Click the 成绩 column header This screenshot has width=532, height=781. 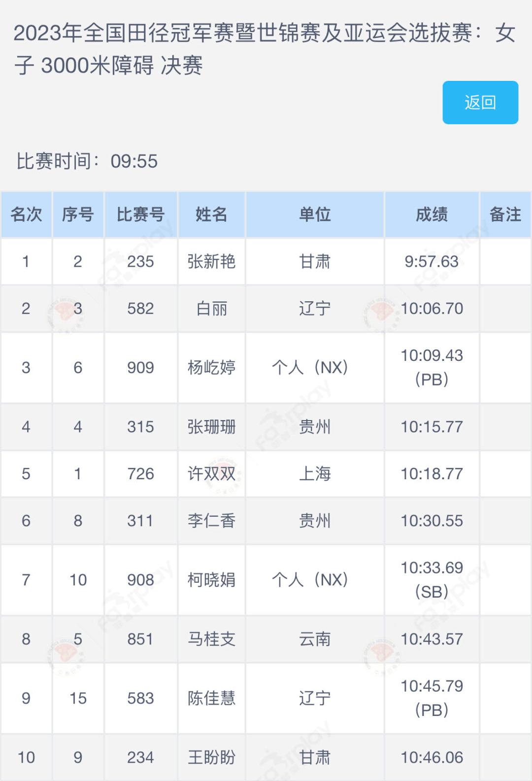[x=432, y=214]
